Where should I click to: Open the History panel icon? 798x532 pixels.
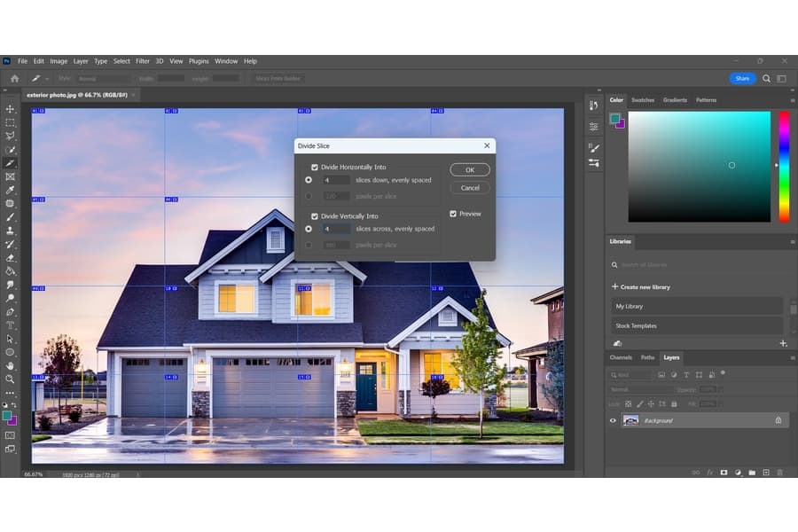point(593,106)
